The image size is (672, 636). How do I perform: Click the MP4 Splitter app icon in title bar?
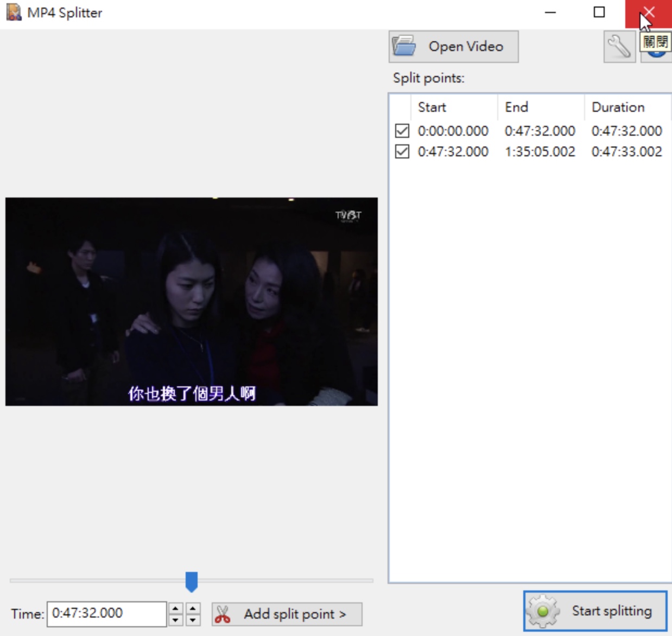tap(14, 12)
